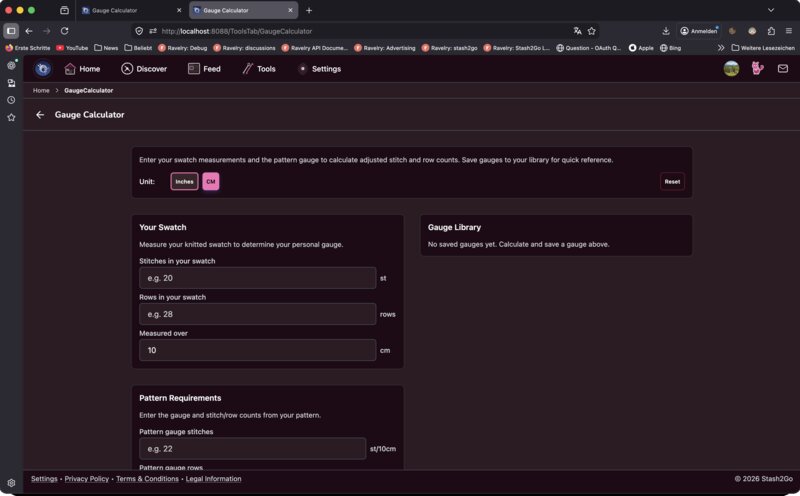Screen dimensions: 800x496
Task: Click the Pattern gauge stitches input field
Action: (253, 449)
